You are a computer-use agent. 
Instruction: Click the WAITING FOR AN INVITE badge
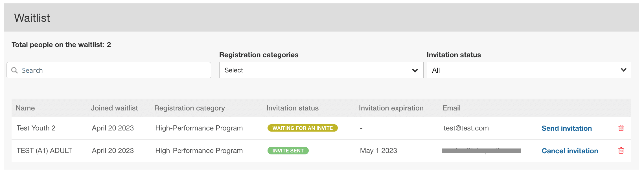pyautogui.click(x=303, y=128)
